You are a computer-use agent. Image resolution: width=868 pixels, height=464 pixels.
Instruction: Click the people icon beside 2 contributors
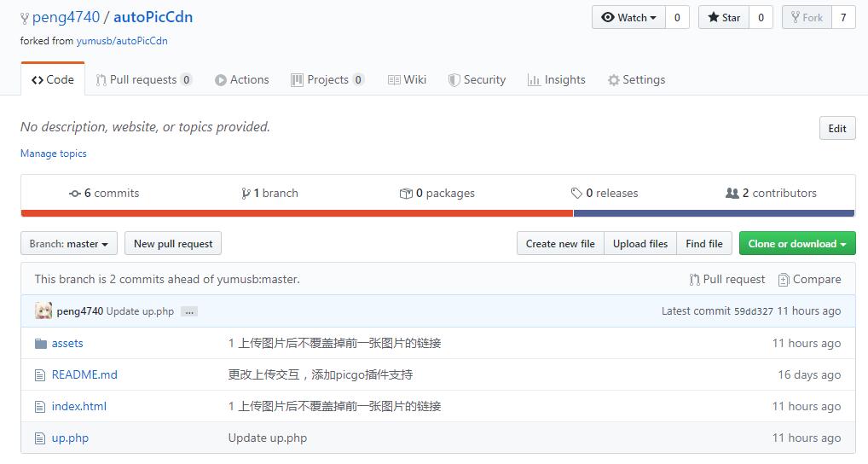coord(732,194)
